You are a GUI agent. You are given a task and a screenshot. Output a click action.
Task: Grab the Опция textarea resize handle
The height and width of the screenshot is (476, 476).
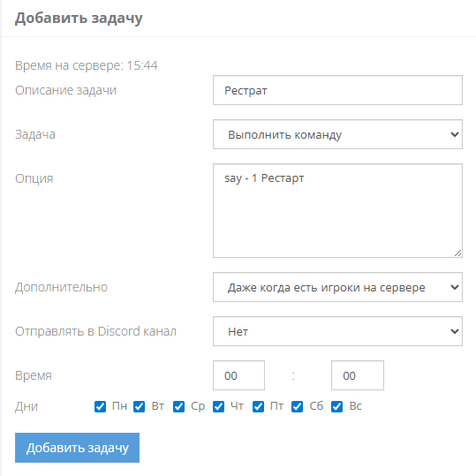pos(458,253)
